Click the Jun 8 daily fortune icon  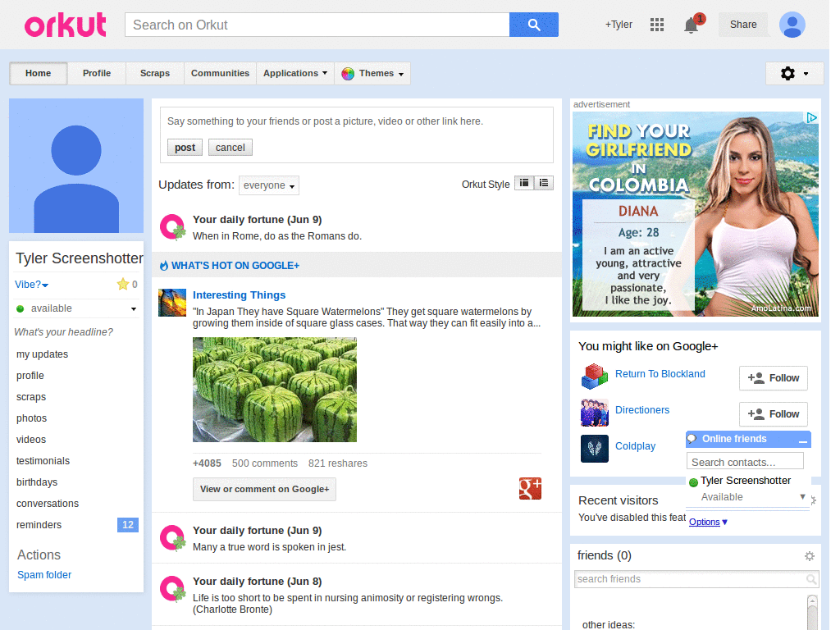(x=172, y=589)
